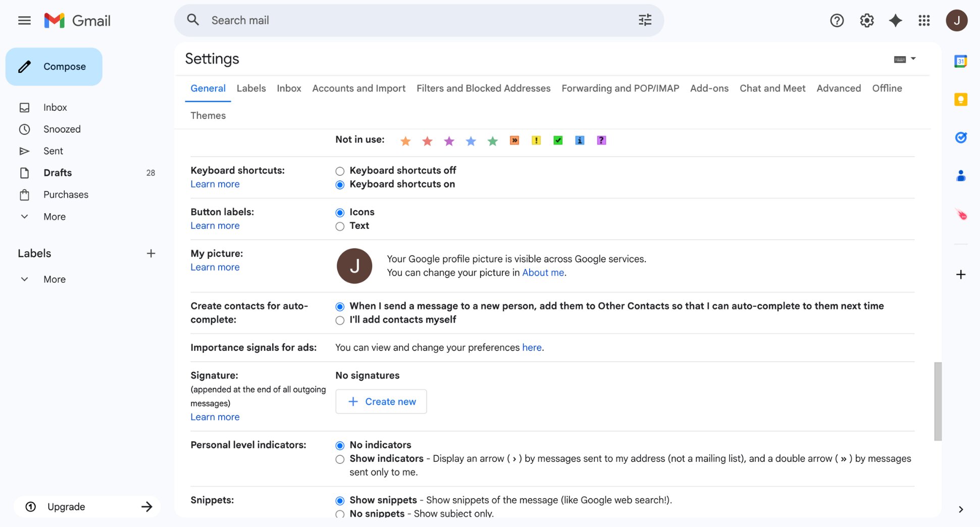The width and height of the screenshot is (980, 527).
Task: Select Keyboard shortcuts on
Action: pyautogui.click(x=340, y=185)
